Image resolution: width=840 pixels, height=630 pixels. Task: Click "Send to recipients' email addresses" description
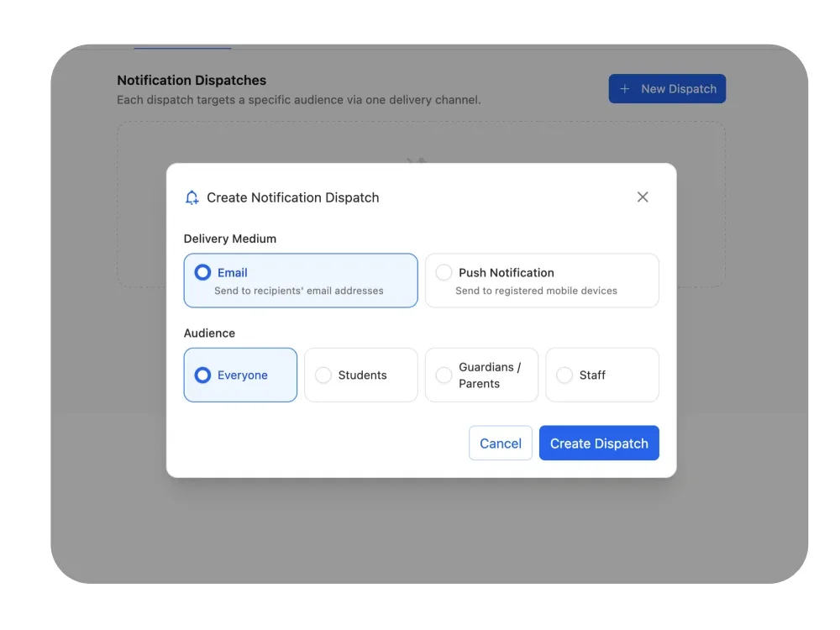[299, 291]
